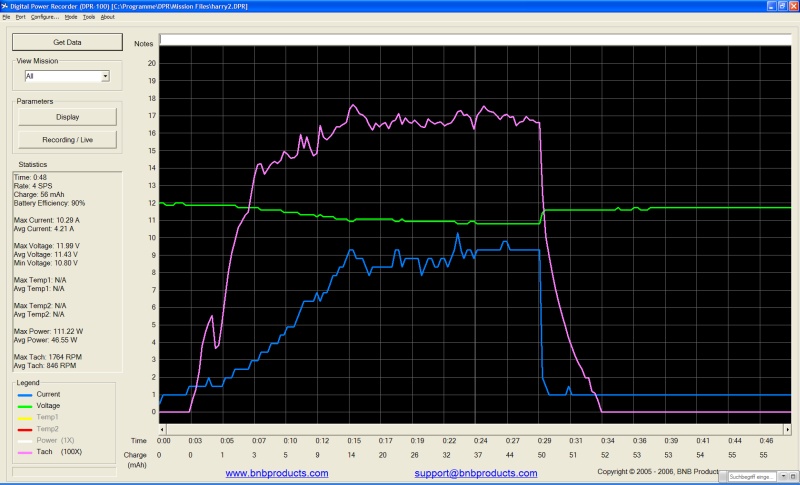
Task: Click the 'Min Voltage: 10.80 V' statistic
Action: pos(46,263)
